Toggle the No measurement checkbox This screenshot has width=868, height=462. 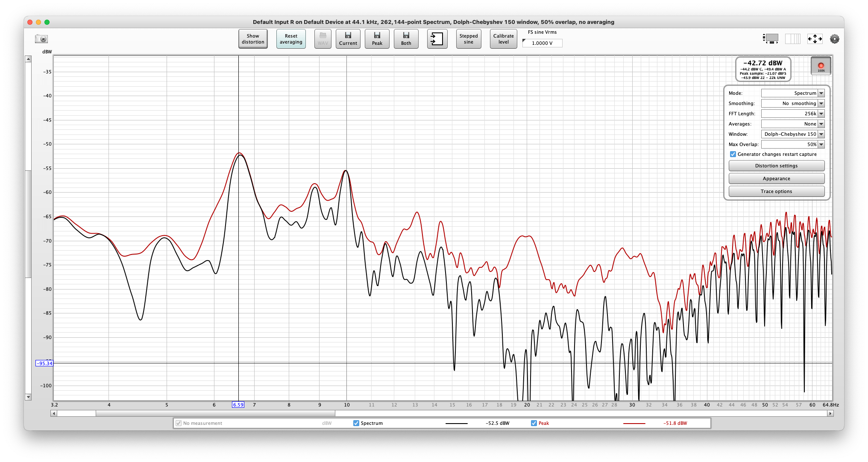(179, 423)
